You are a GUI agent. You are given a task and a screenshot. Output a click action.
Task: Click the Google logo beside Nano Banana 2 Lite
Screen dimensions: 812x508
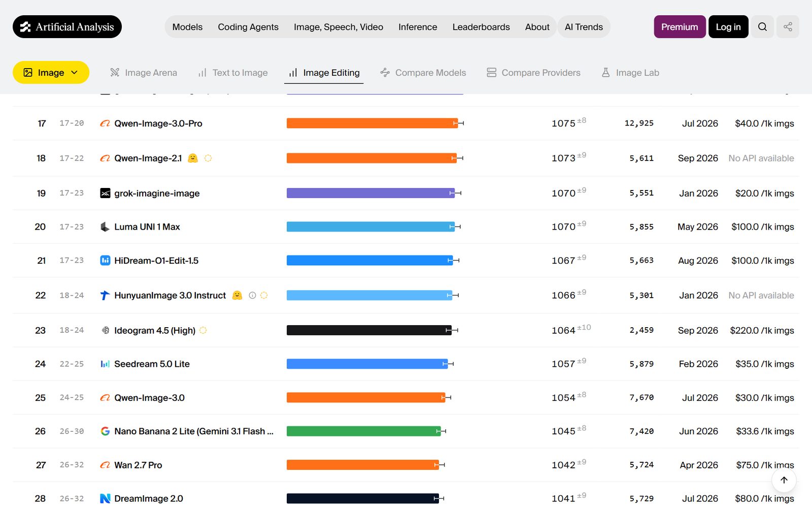click(x=105, y=431)
